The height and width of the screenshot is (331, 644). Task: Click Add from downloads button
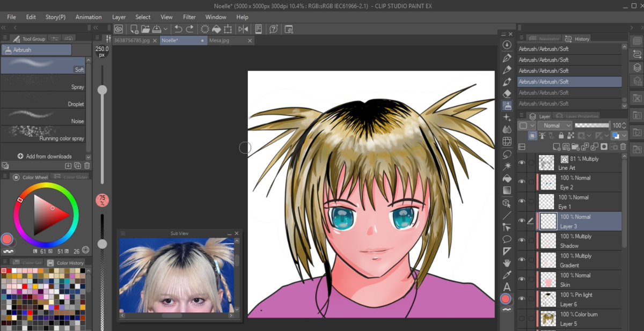45,156
